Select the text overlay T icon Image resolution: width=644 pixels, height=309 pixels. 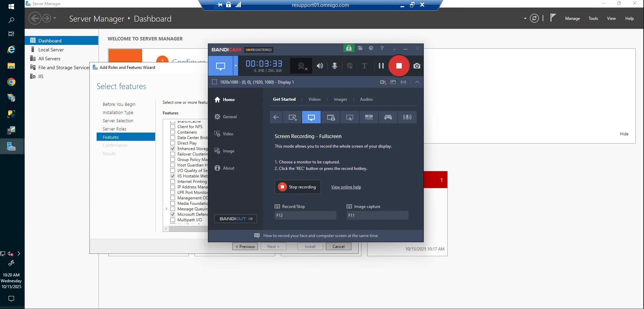click(364, 66)
